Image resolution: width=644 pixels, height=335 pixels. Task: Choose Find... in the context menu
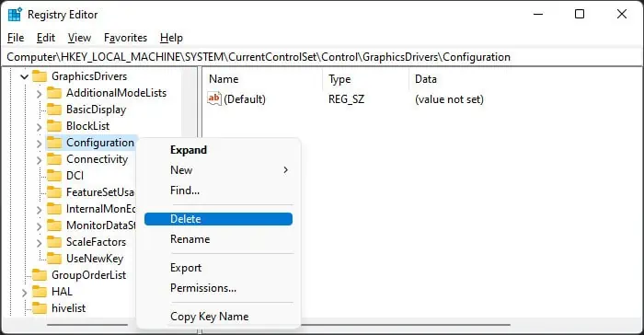pyautogui.click(x=219, y=191)
